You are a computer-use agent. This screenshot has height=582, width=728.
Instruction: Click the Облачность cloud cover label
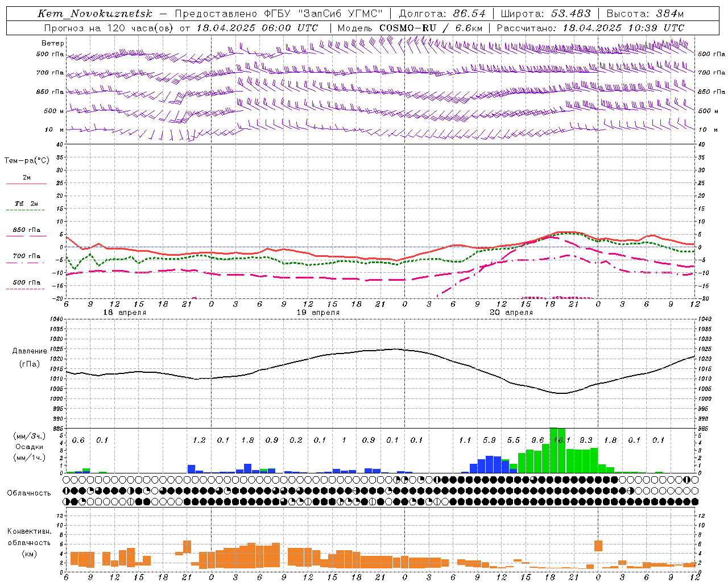point(29,493)
